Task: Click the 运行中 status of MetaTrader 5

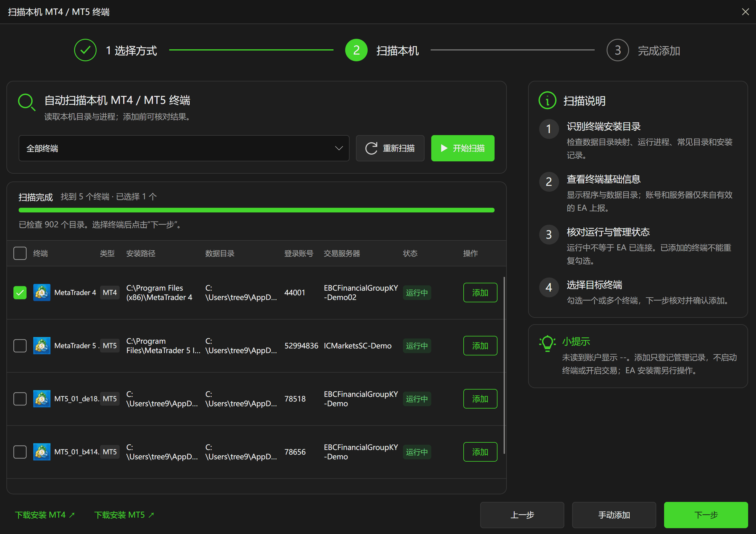Action: [417, 345]
